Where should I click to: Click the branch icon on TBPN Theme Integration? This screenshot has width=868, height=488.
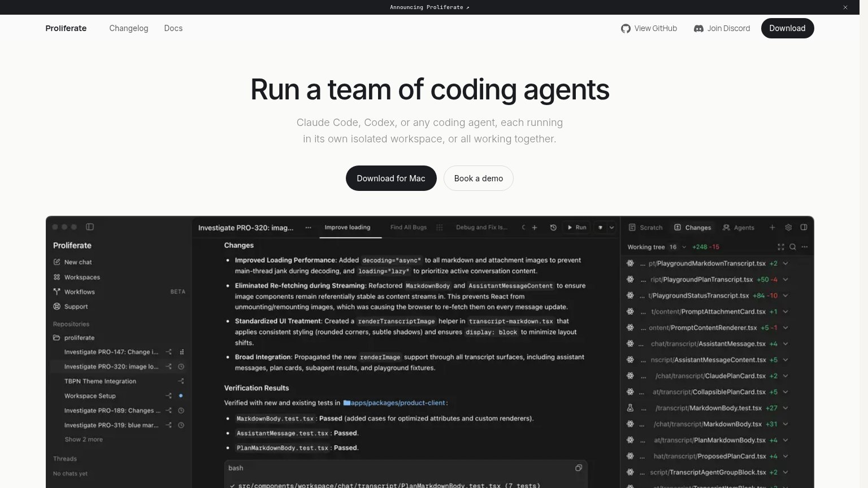pos(181,381)
